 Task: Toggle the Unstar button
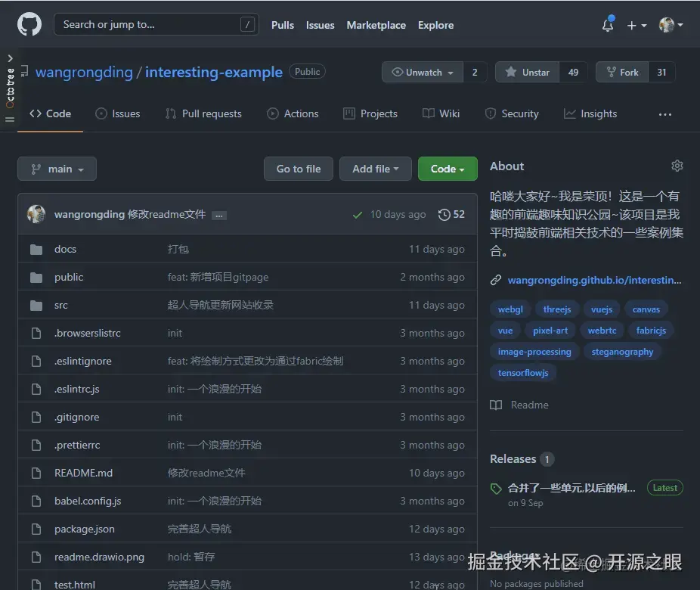tap(527, 73)
